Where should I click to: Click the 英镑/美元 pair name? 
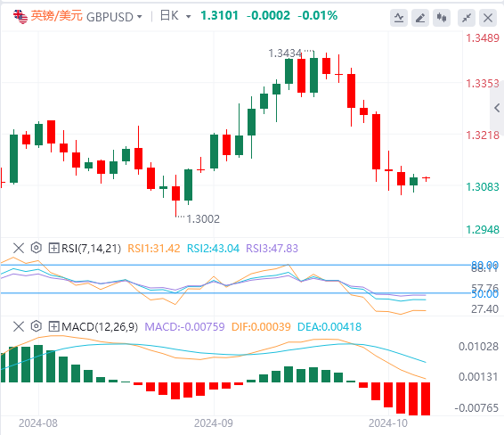57,16
